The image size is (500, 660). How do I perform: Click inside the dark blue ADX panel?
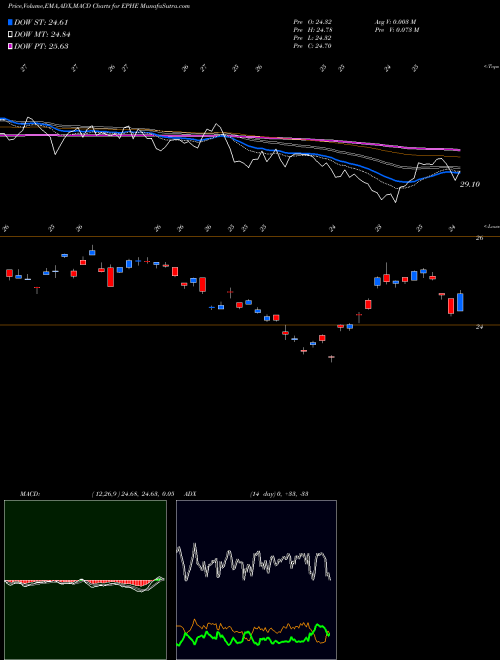coord(256,580)
